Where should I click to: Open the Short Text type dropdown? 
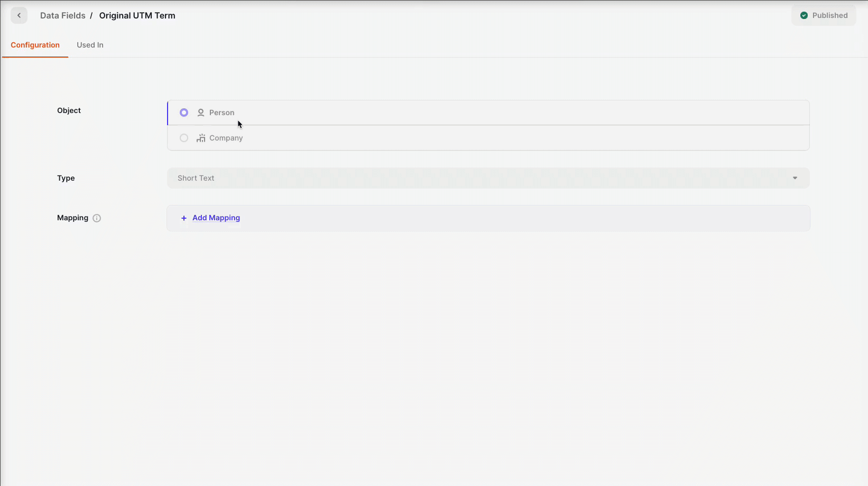click(488, 178)
